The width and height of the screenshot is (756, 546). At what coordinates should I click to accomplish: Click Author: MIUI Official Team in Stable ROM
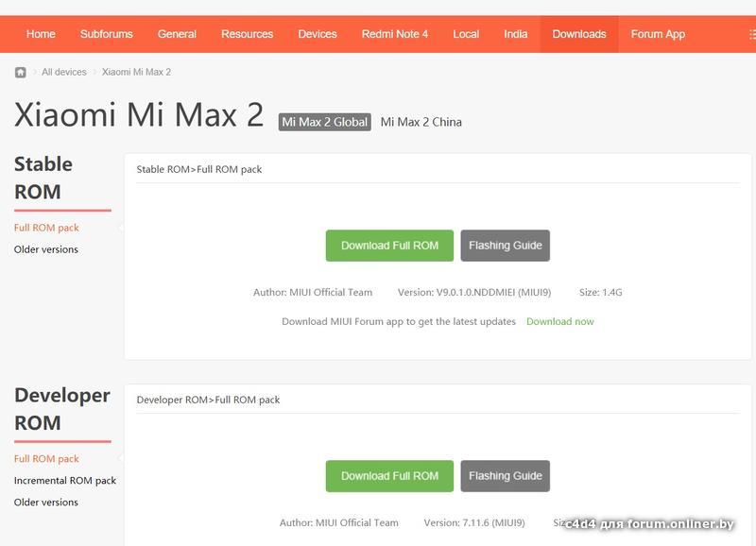tap(313, 292)
